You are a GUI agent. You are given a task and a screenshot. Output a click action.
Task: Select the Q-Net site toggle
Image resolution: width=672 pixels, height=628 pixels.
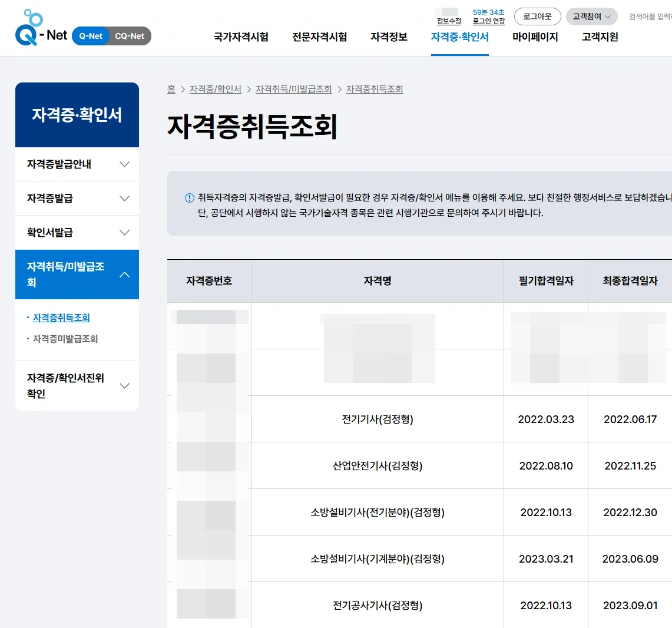[x=91, y=36]
